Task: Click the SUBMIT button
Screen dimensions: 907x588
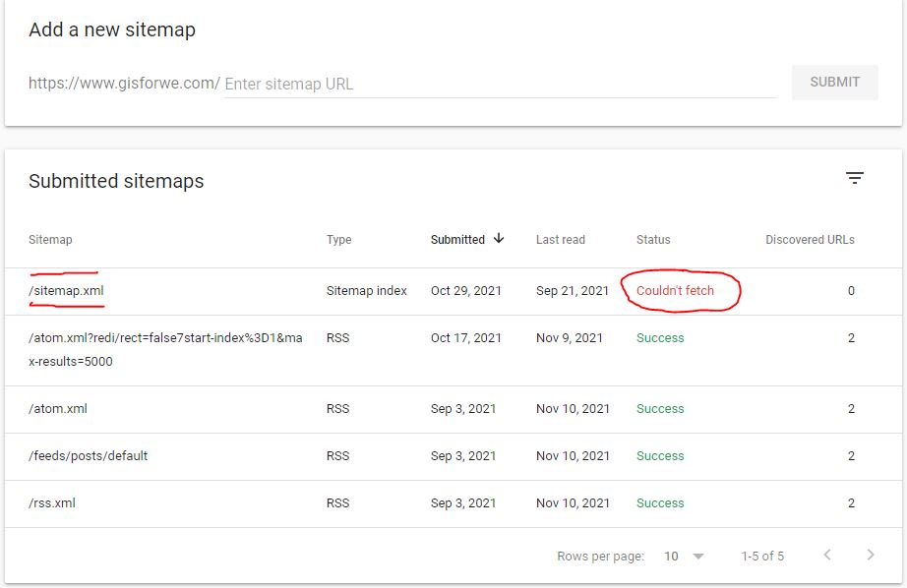Action: click(834, 82)
